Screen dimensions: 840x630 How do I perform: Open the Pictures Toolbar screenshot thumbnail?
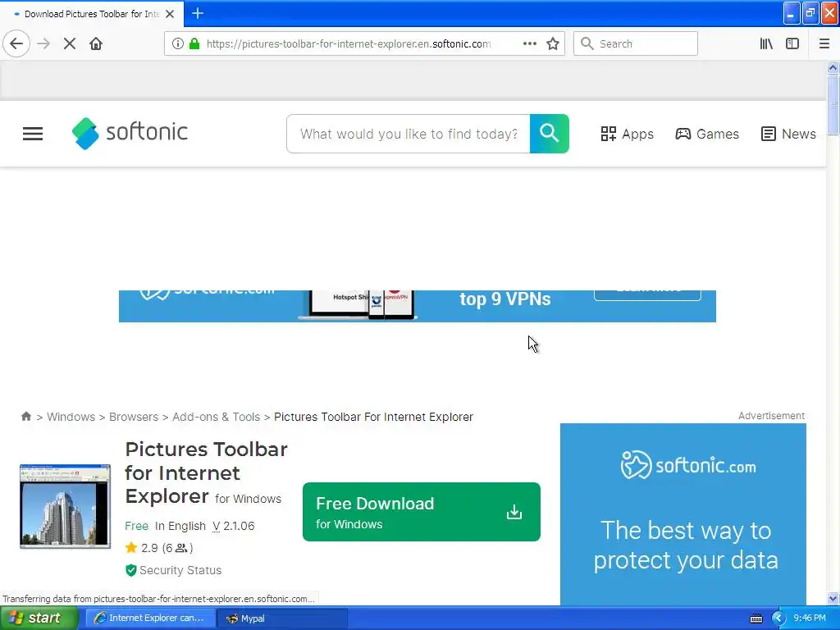[65, 506]
